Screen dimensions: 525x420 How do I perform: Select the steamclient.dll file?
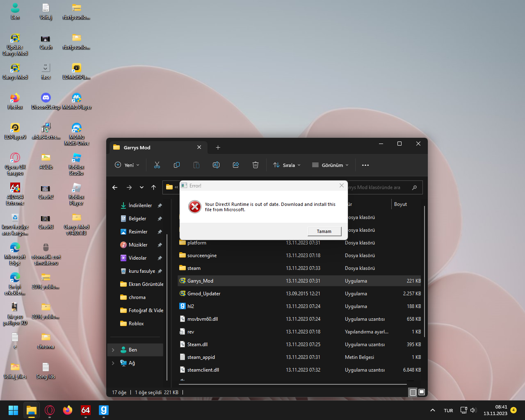299,370
